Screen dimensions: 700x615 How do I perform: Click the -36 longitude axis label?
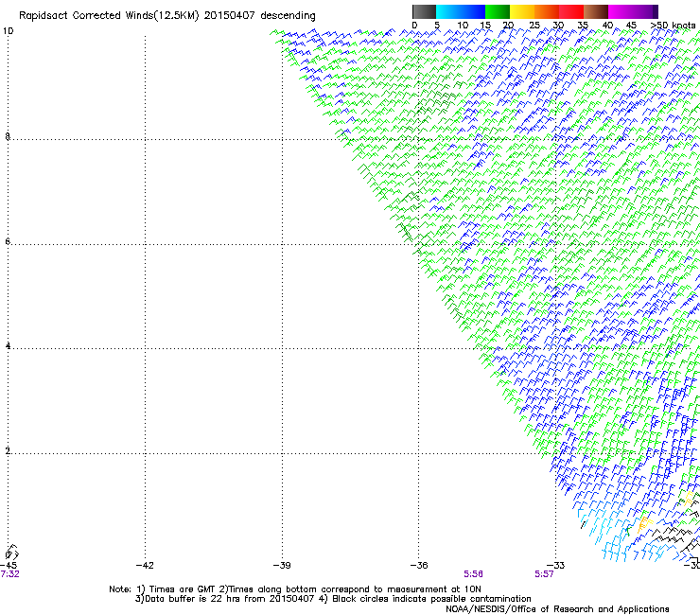coord(419,566)
